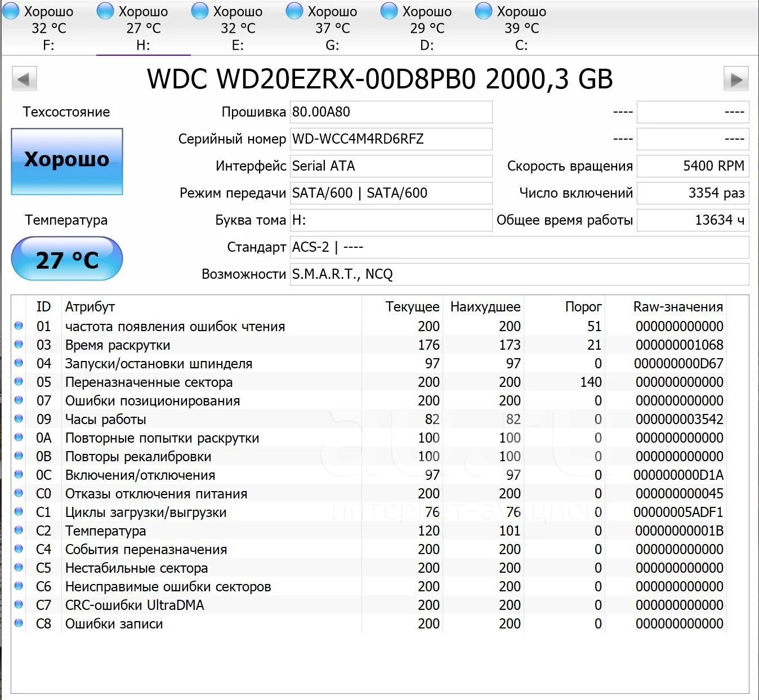Click the blue Хорошо health status button
Screen dimensions: 759x700
[67, 162]
